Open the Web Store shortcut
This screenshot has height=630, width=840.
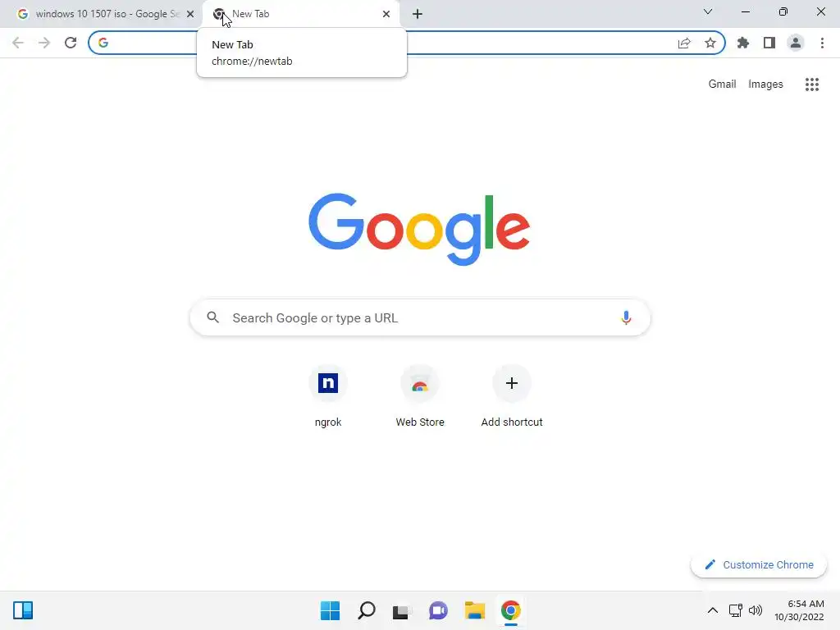(x=420, y=396)
